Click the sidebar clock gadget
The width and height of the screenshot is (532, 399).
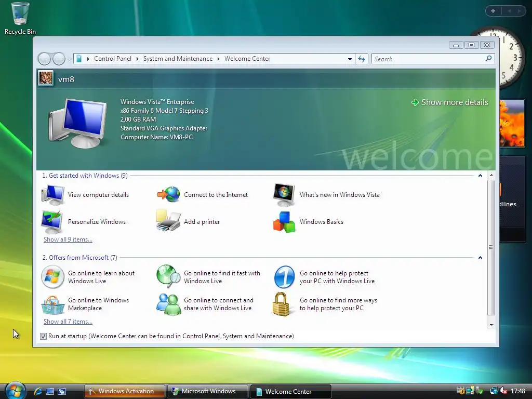point(511,58)
